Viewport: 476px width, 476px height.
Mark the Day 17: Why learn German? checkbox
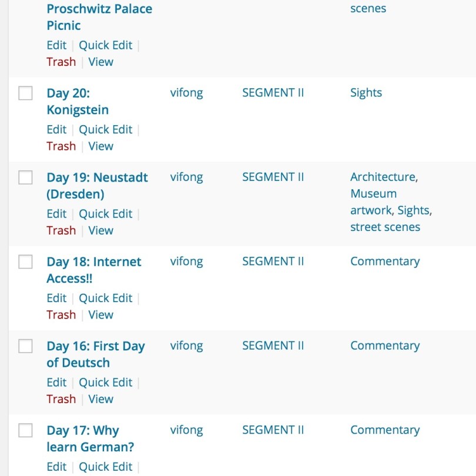pos(25,431)
